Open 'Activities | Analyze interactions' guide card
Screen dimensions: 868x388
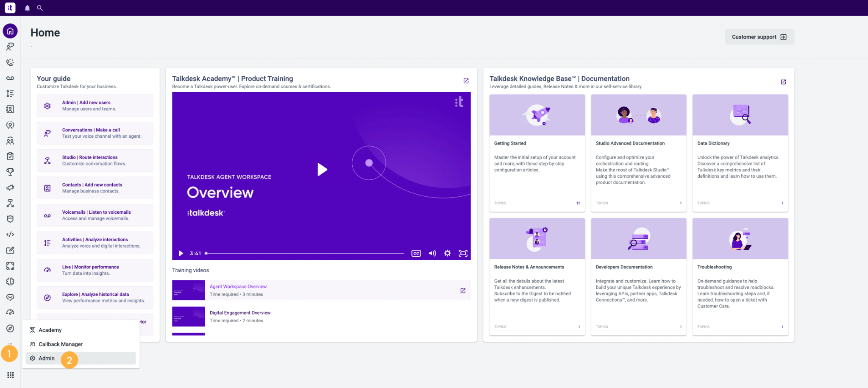95,243
